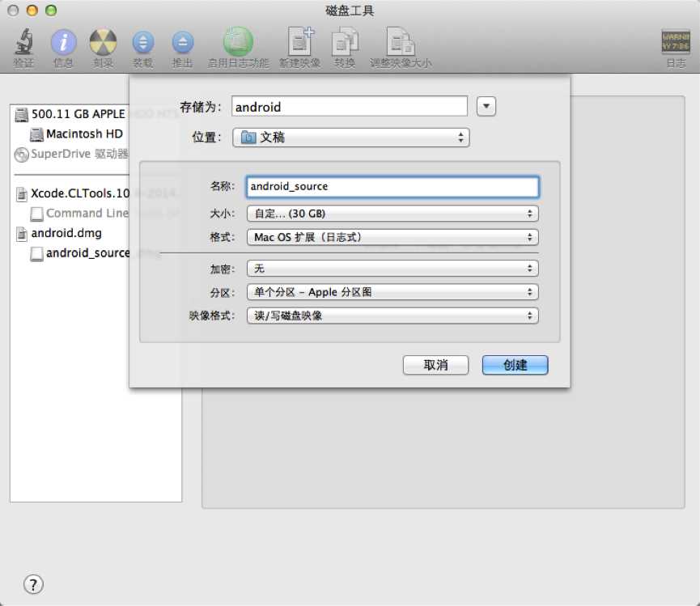Select the 500.11 GB APPLE disk
The width and height of the screenshot is (700, 606).
(70, 114)
